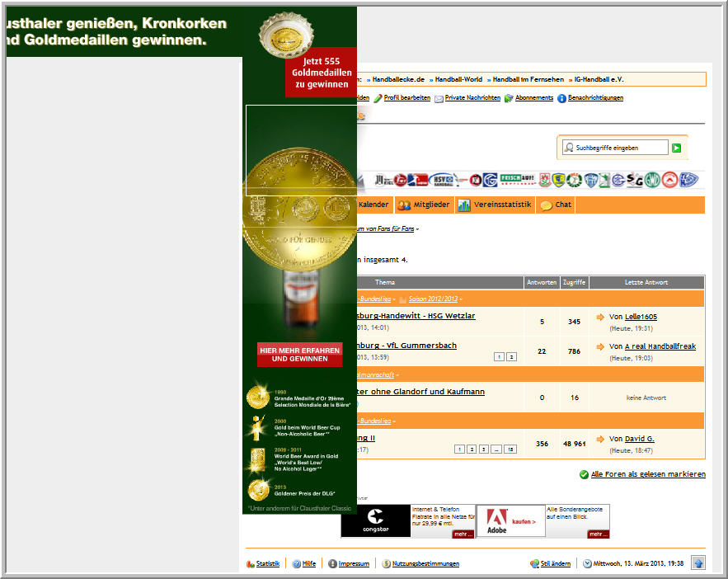Open the Profil bearbeiten link

(406, 98)
